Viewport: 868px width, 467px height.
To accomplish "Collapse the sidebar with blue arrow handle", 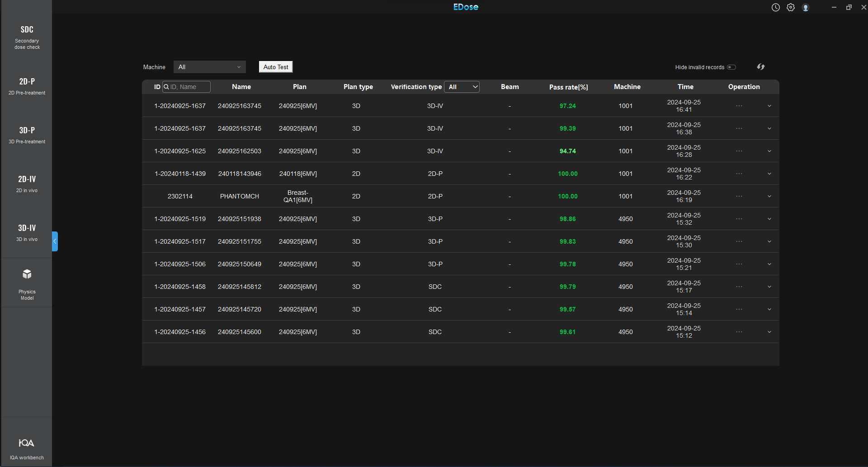I will pyautogui.click(x=55, y=241).
